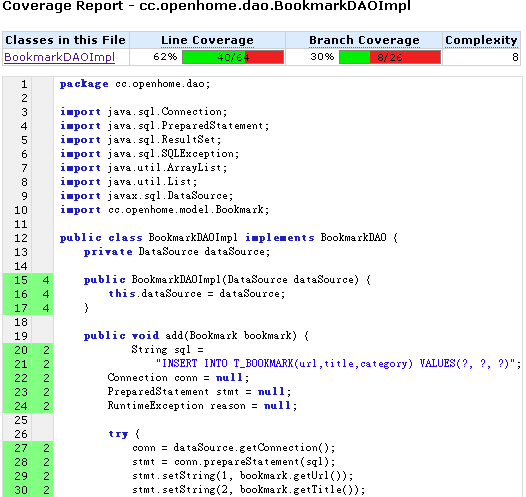The width and height of the screenshot is (526, 497).
Task: Click the try keyword on line 26
Action: click(118, 434)
